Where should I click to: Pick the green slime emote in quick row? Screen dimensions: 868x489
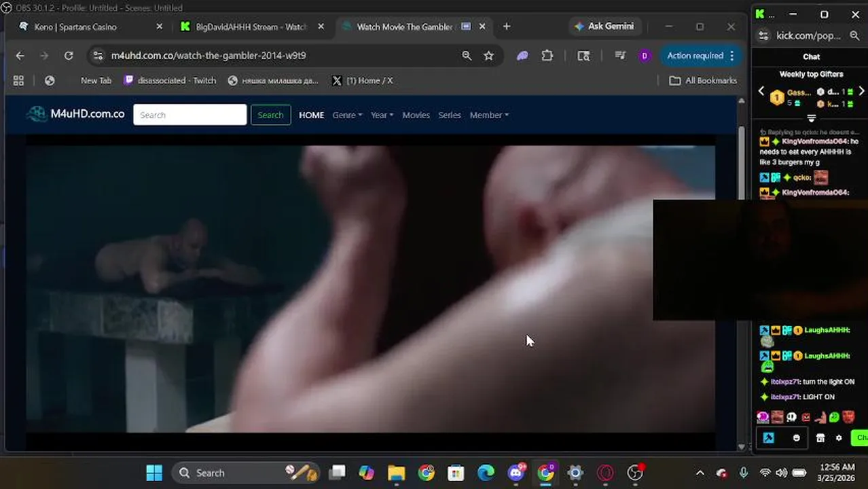tap(835, 417)
